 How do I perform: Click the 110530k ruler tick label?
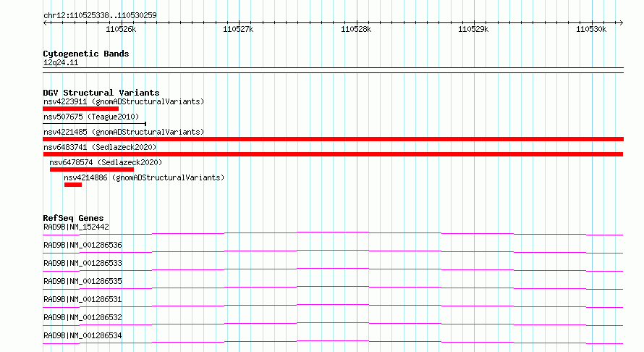point(591,29)
